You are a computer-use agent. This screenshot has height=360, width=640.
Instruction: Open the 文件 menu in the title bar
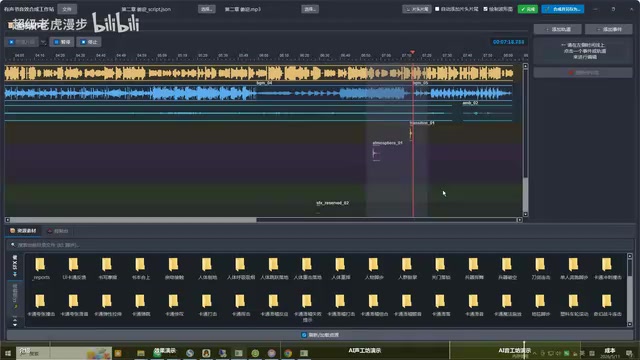click(x=67, y=9)
